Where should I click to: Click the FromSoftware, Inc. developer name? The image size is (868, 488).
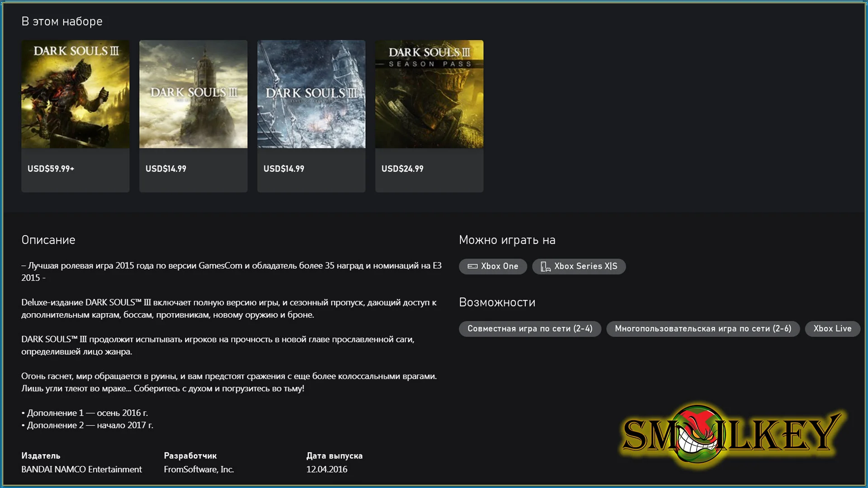pos(199,469)
